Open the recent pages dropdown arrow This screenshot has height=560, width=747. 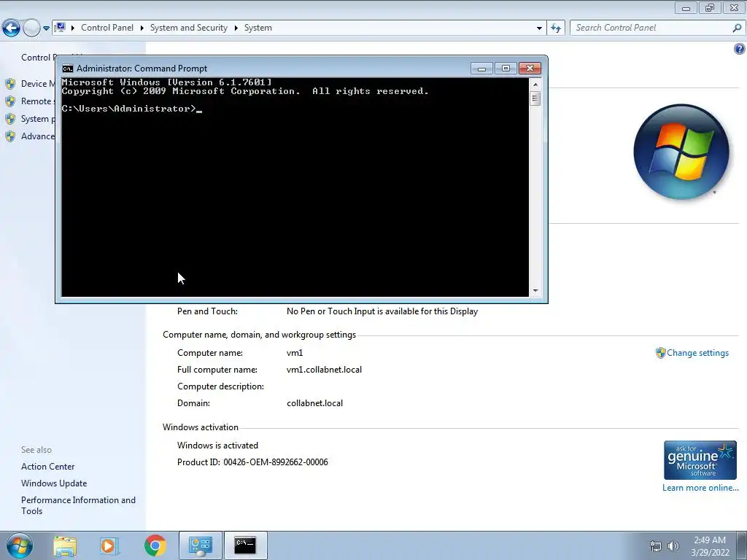coord(46,28)
